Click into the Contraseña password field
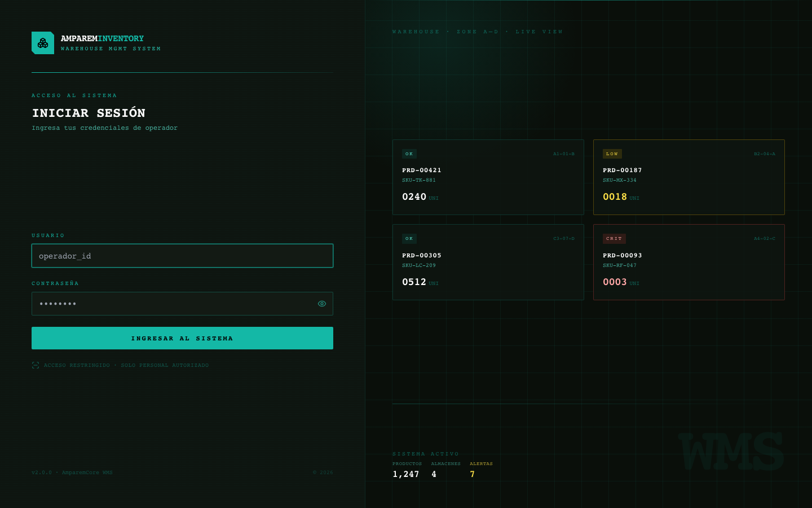The width and height of the screenshot is (812, 508). (182, 304)
